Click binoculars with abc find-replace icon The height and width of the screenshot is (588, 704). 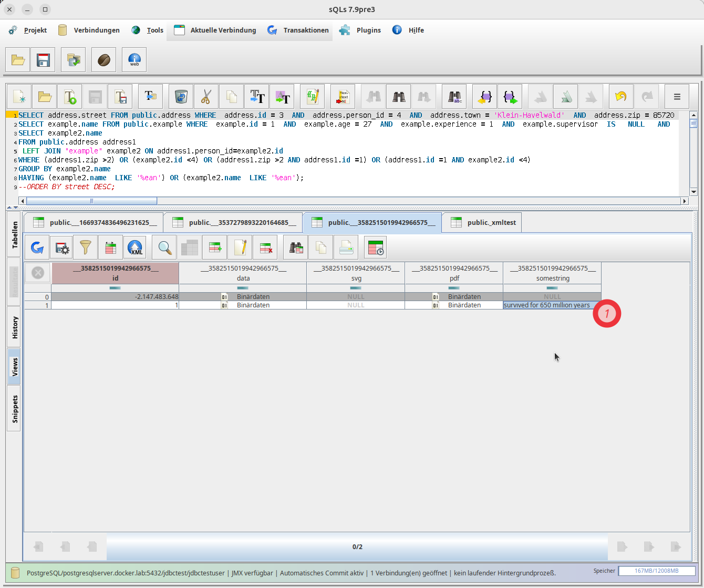pos(454,97)
